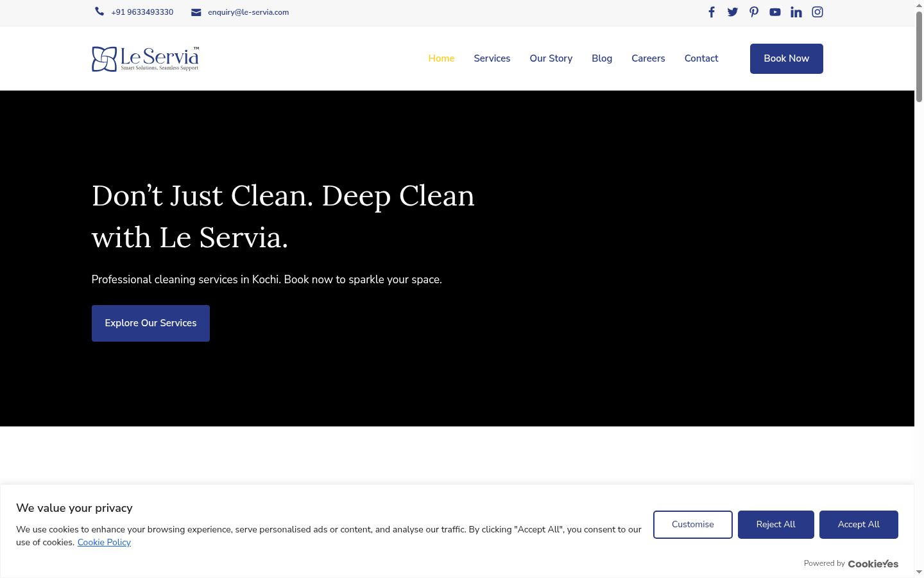The height and width of the screenshot is (578, 924).
Task: Click the 'Professional cleaning services in Kochi' text
Action: tap(267, 279)
